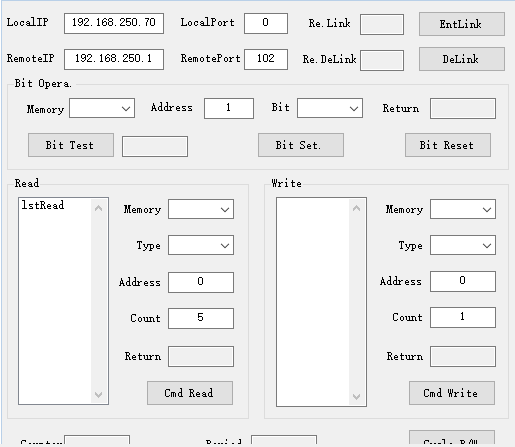This screenshot has height=447, width=515.
Task: Open the Bit Opera. Memory dropdown
Action: tap(102, 108)
